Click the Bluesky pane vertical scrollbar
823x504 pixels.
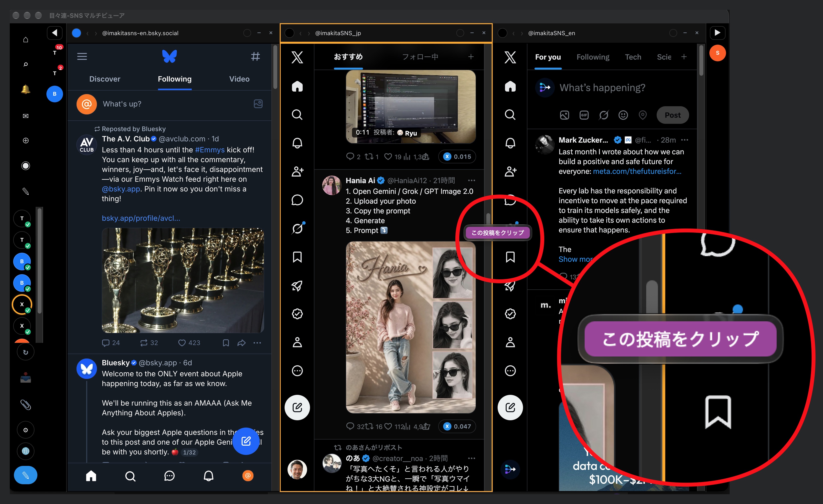pyautogui.click(x=275, y=67)
